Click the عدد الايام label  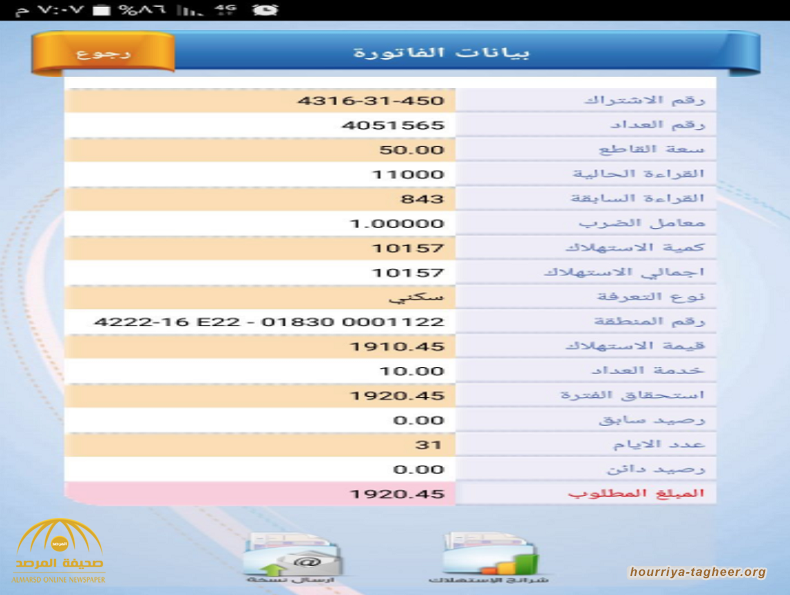point(659,445)
